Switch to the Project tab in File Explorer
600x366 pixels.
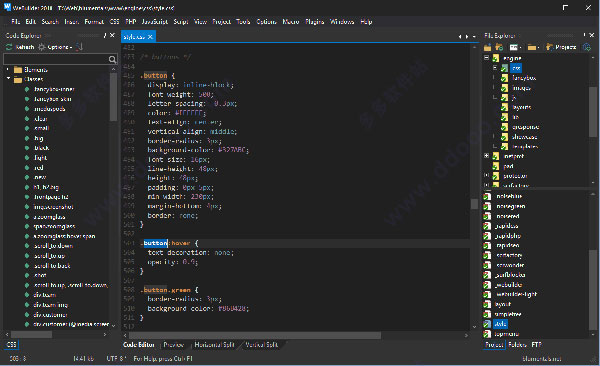tap(494, 345)
